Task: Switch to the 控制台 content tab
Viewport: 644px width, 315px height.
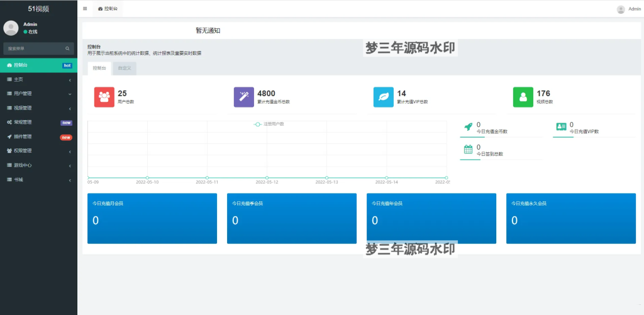Action: tap(99, 69)
